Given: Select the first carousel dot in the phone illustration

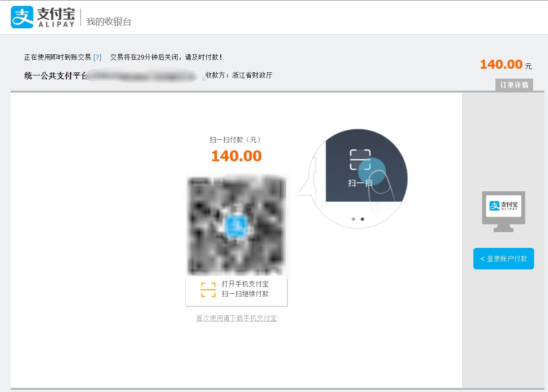Looking at the screenshot, I should pyautogui.click(x=353, y=219).
